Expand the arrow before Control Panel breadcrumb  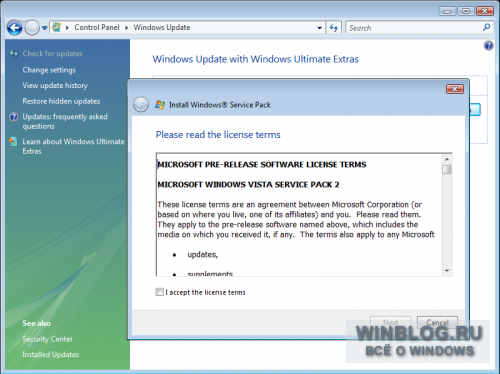click(67, 28)
